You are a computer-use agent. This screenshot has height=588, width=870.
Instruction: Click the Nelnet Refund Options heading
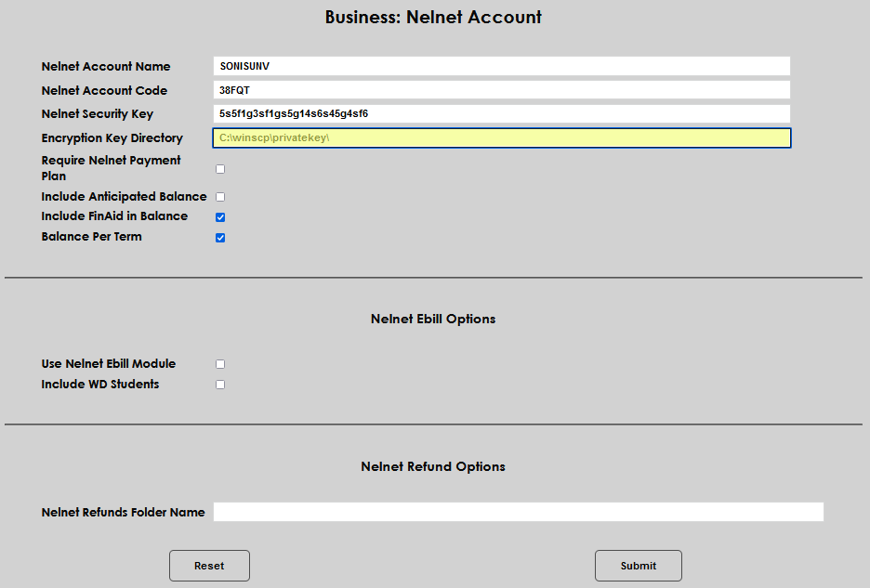tap(432, 466)
